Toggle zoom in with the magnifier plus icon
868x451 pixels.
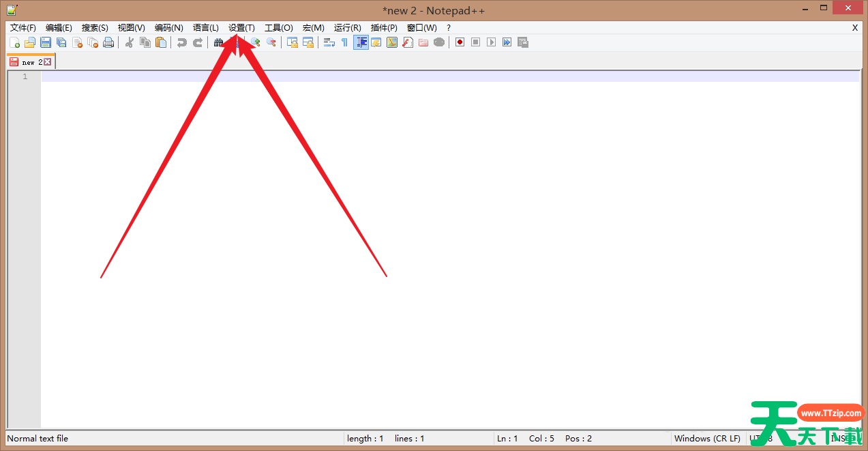[255, 42]
